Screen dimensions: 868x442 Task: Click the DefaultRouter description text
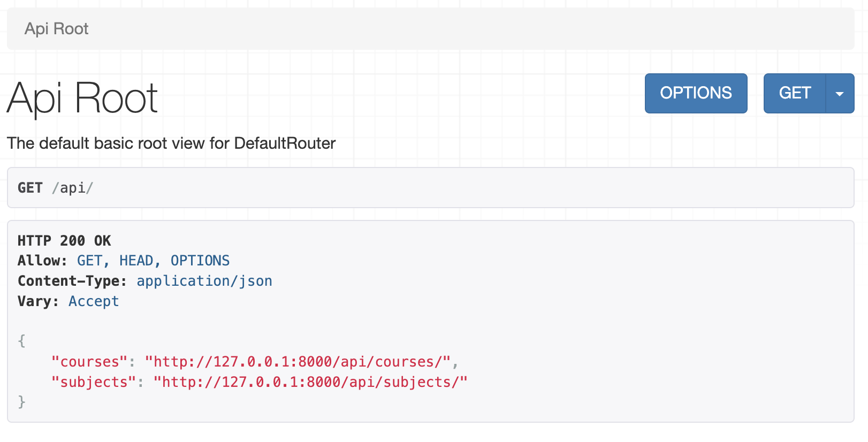pos(171,143)
